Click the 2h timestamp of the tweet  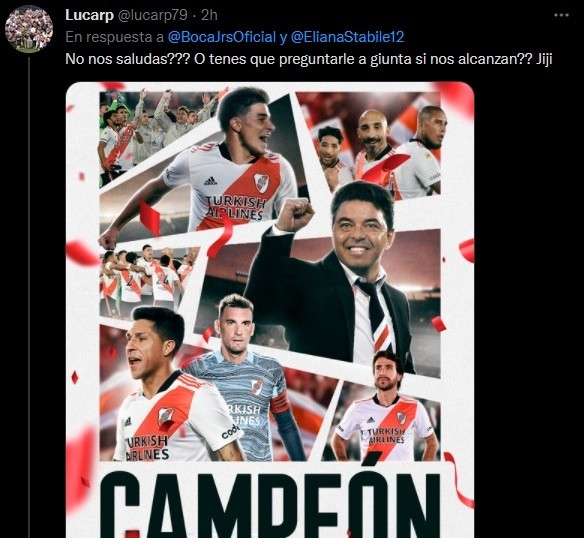tap(209, 15)
